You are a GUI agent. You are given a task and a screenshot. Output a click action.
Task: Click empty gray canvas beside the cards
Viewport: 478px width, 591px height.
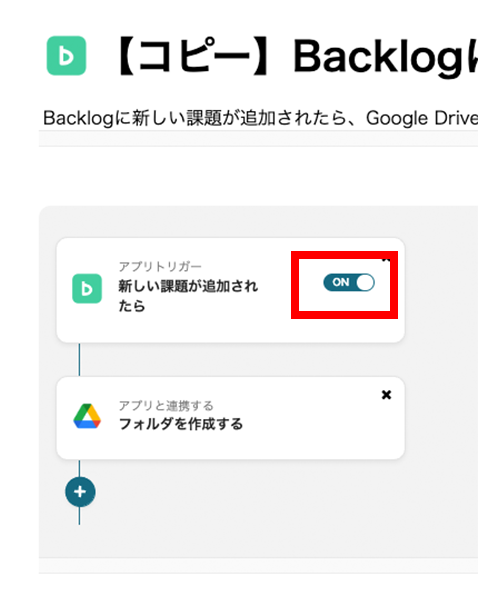coord(441,377)
